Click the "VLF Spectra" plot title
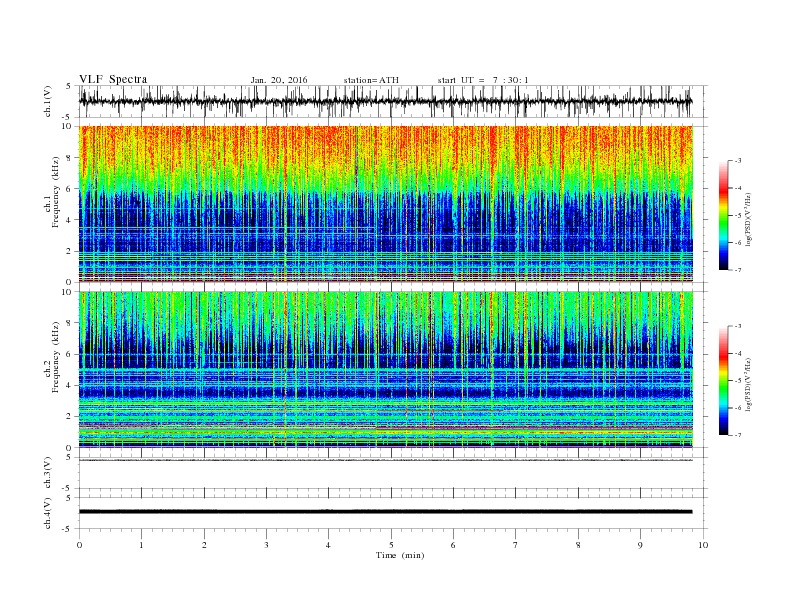792x612 pixels. point(113,79)
